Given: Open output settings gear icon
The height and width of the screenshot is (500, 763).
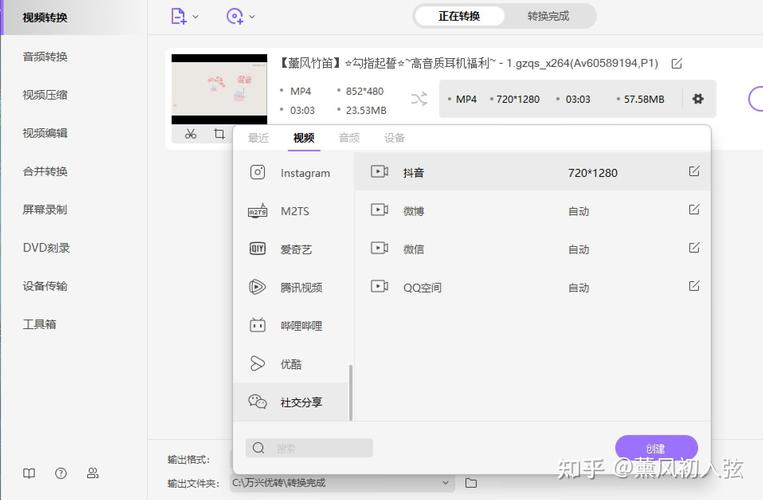Looking at the screenshot, I should pyautogui.click(x=698, y=99).
